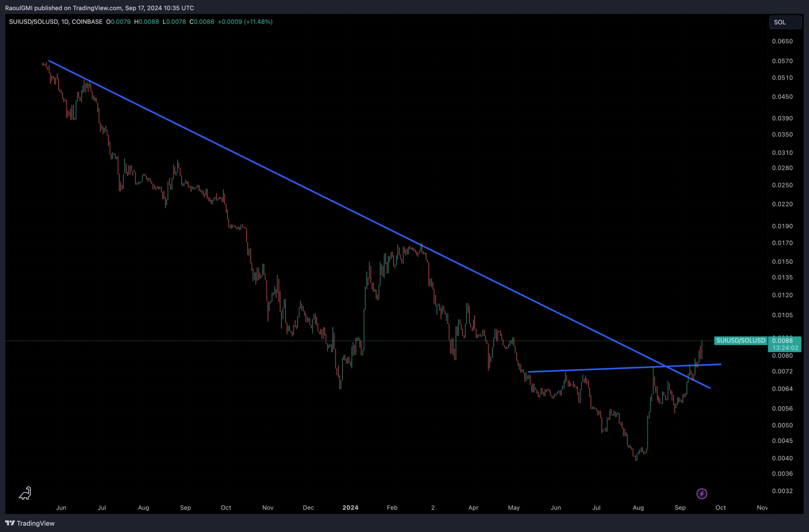Click the 0.0032 label on the price scale

point(782,491)
